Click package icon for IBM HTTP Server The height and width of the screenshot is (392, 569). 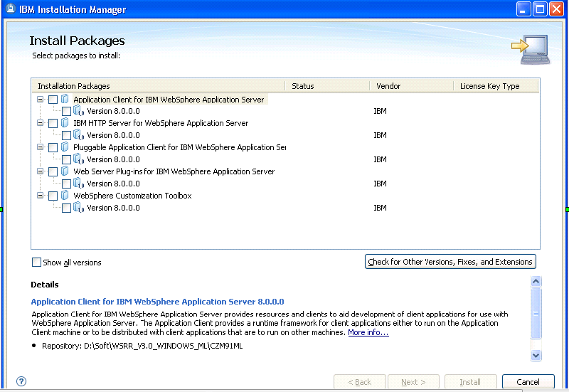tap(65, 122)
